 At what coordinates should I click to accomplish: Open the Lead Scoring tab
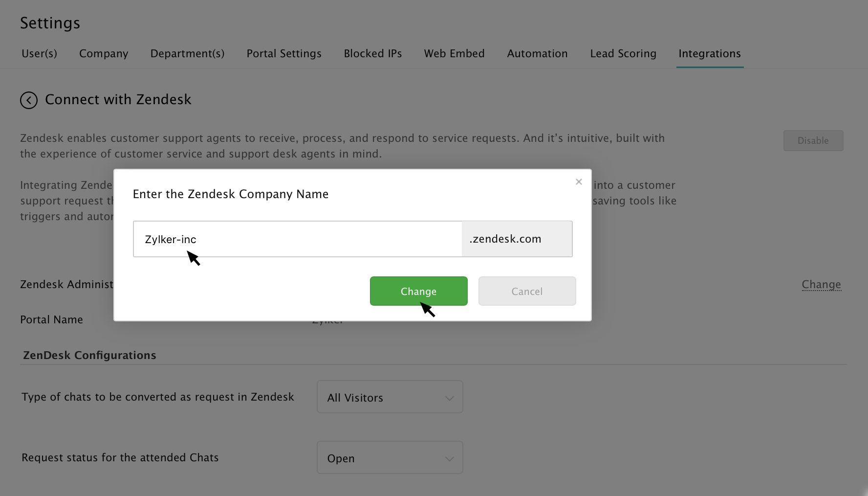coord(623,54)
